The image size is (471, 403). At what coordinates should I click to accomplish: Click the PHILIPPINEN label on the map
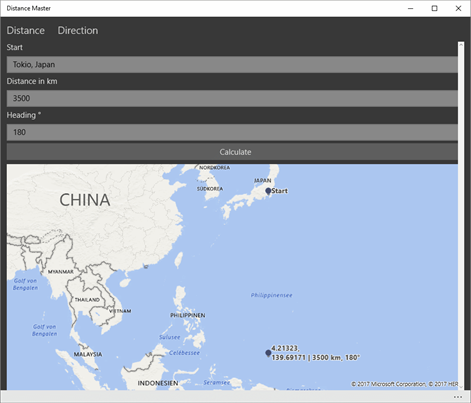tap(188, 315)
